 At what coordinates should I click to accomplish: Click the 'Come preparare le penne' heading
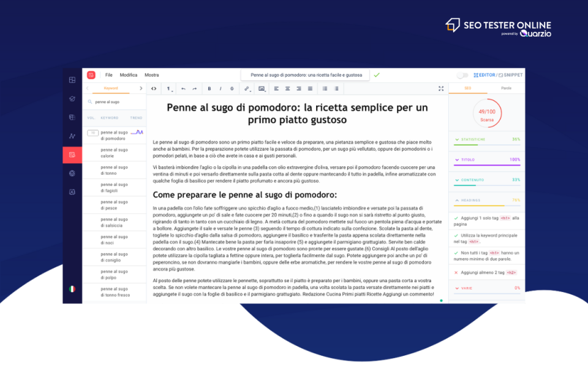point(245,194)
